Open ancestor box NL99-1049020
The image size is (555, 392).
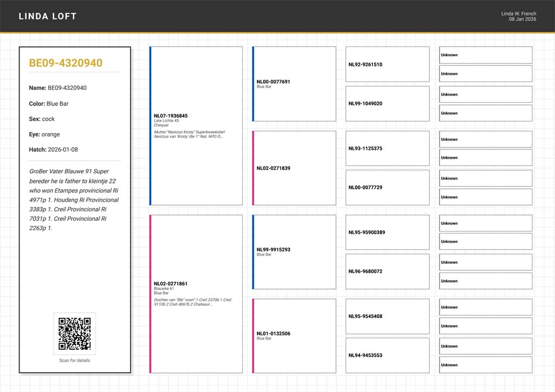click(388, 103)
